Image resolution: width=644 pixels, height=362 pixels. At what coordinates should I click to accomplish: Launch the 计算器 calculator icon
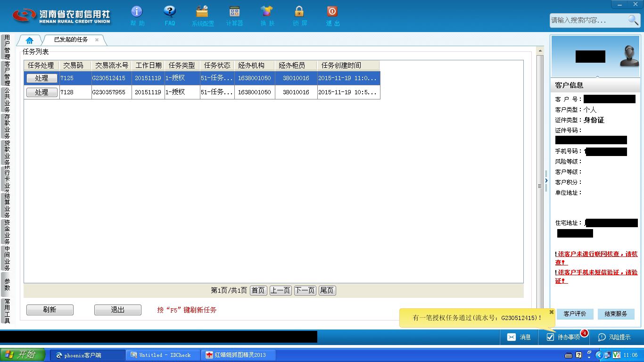(234, 12)
